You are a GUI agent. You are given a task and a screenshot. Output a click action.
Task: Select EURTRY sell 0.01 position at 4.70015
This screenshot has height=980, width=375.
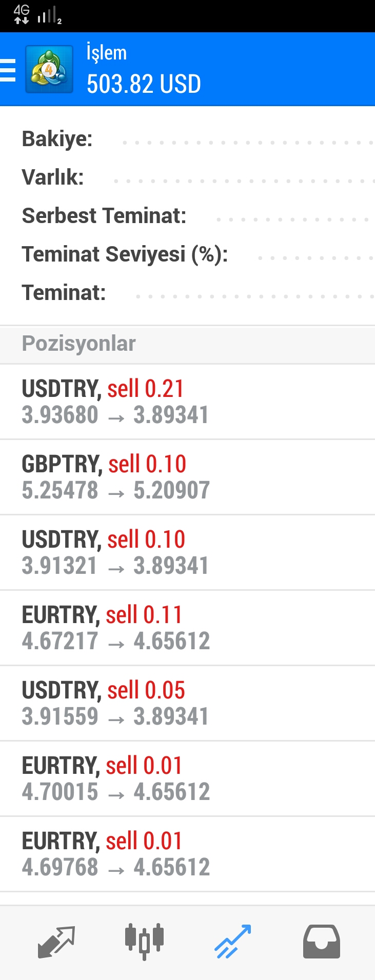click(187, 779)
